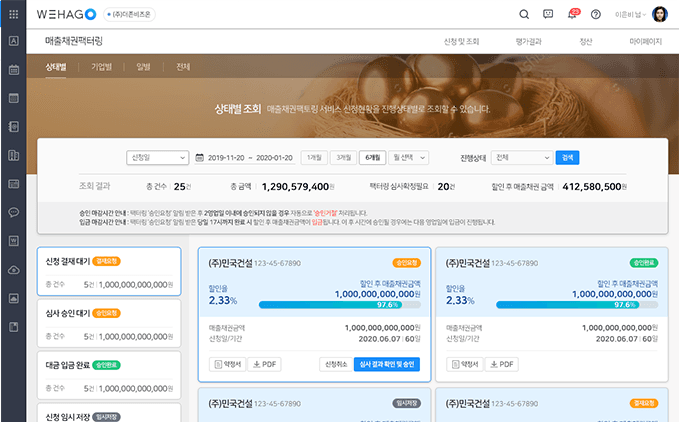Open the building company sidebar icon
The width and height of the screenshot is (680, 422).
(x=13, y=155)
